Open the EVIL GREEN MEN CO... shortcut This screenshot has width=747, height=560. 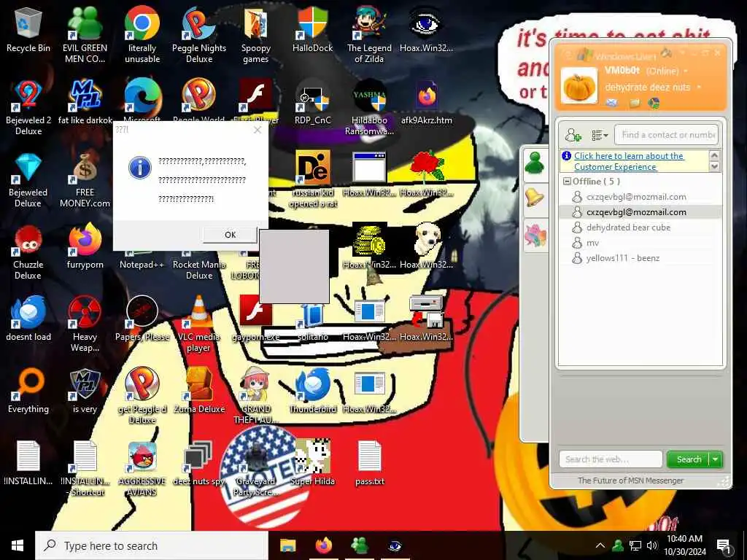[85, 35]
